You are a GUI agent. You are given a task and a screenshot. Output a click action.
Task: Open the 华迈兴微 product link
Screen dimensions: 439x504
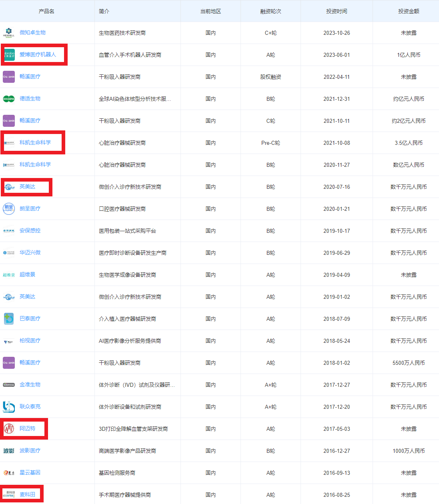[30, 253]
